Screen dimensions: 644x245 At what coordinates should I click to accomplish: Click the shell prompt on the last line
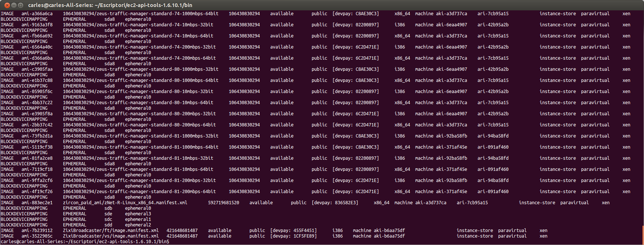tap(85, 242)
